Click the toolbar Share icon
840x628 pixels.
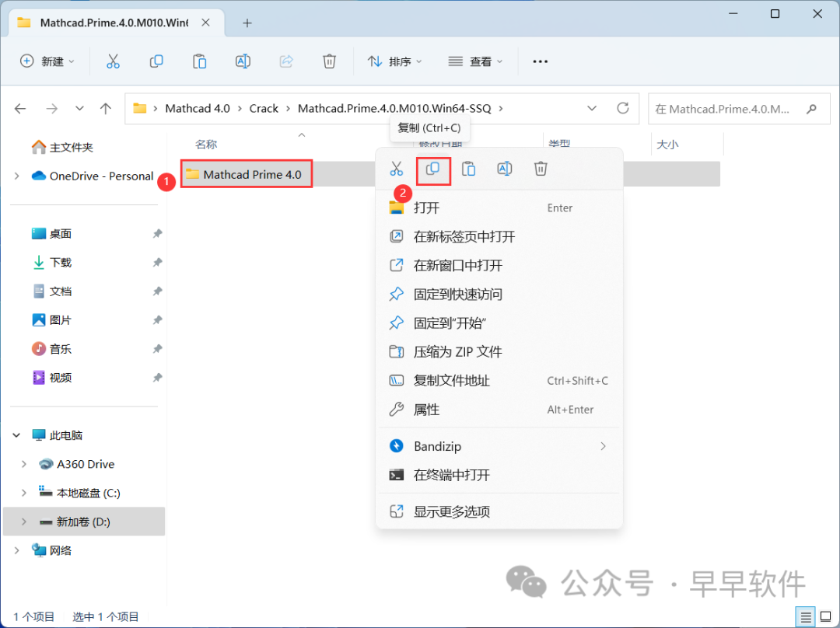286,61
